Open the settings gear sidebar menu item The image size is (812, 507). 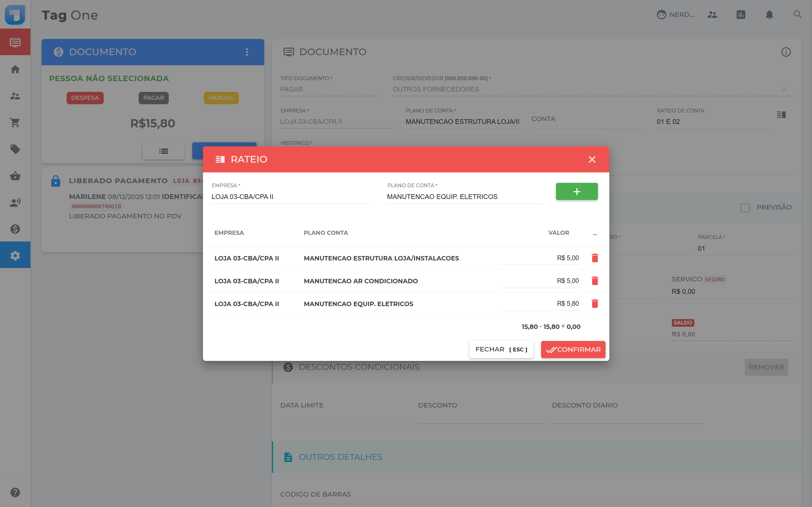[x=15, y=255]
